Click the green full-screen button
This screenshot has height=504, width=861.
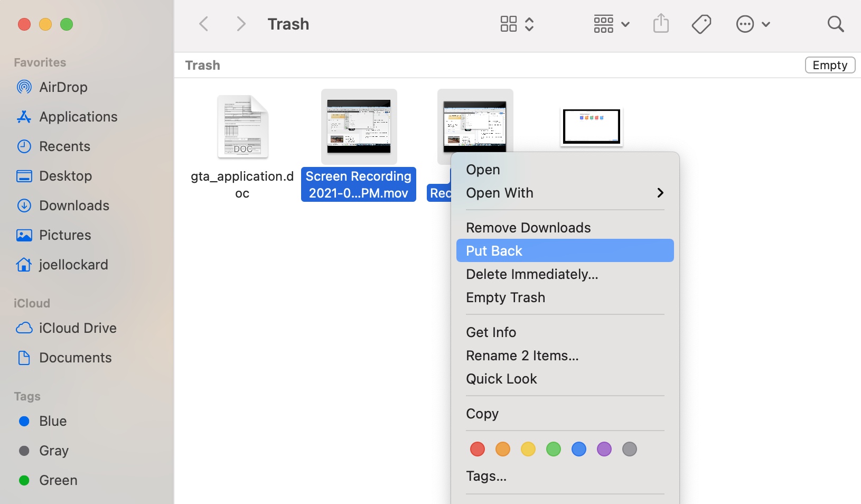67,24
